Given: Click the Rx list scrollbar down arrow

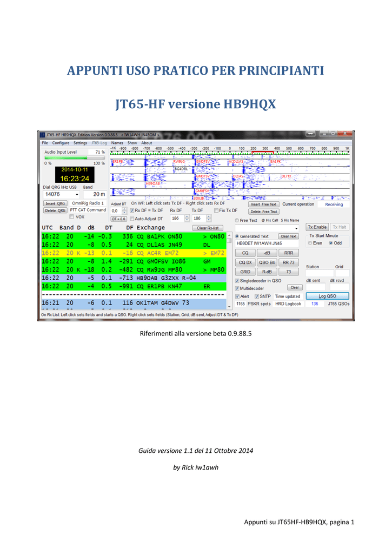Looking at the screenshot, I should pos(230,306).
